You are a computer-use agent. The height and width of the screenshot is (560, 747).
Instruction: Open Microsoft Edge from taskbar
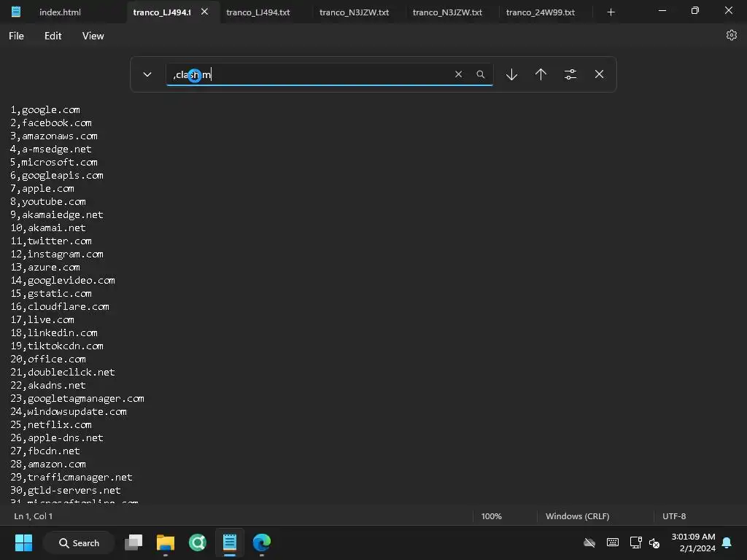pos(262,542)
